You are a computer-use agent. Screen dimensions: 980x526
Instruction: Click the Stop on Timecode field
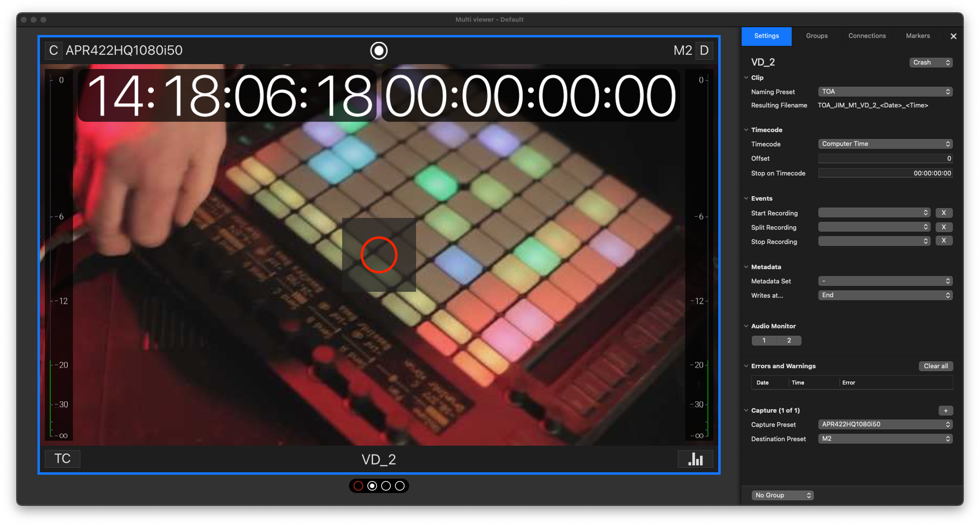pos(885,173)
